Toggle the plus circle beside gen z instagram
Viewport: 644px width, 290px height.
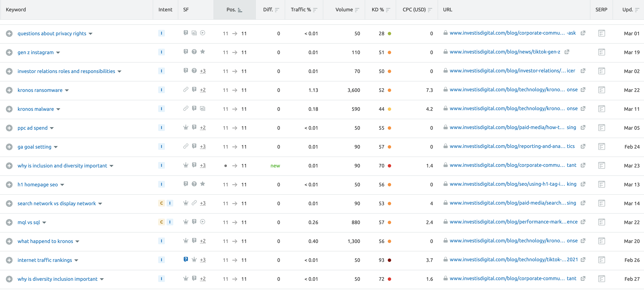tap(9, 52)
